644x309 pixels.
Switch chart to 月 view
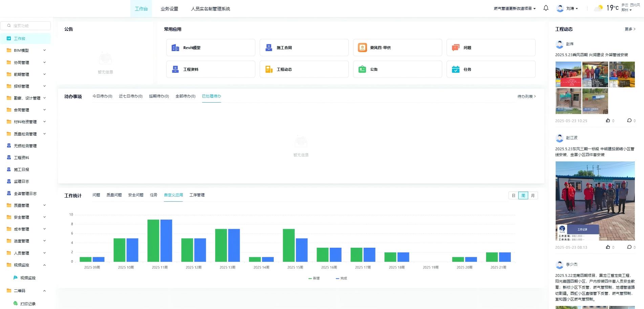(533, 196)
